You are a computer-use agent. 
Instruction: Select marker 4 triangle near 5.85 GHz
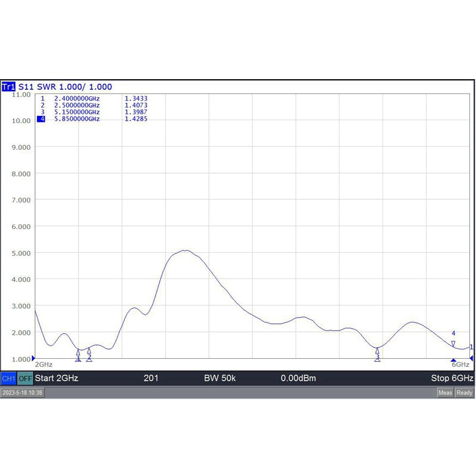[453, 343]
